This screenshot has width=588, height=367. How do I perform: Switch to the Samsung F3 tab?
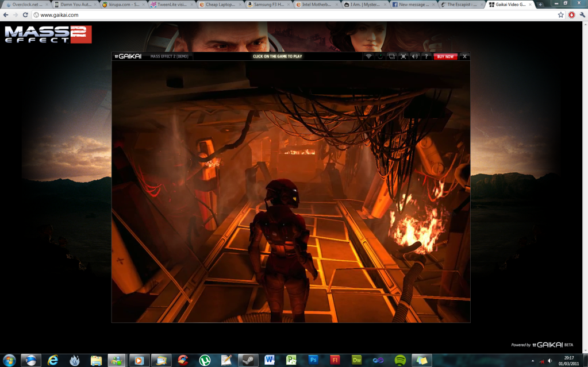(x=268, y=5)
